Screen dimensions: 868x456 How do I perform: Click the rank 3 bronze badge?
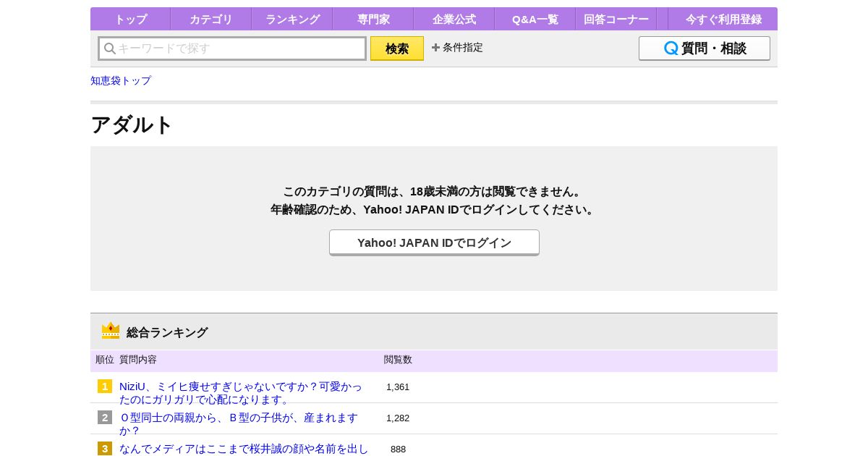click(105, 449)
